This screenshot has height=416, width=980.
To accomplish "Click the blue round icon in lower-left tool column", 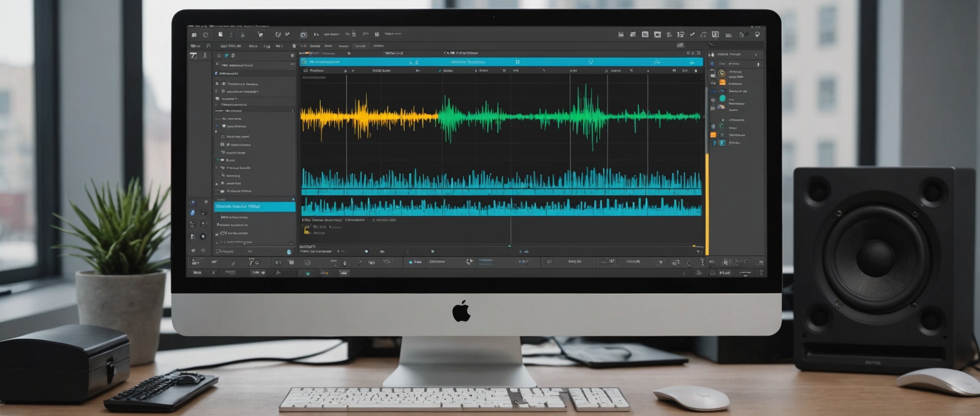I will point(193,213).
